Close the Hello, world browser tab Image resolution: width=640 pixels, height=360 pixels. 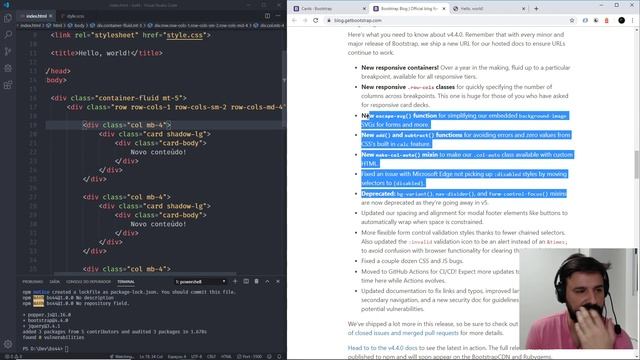(x=524, y=9)
